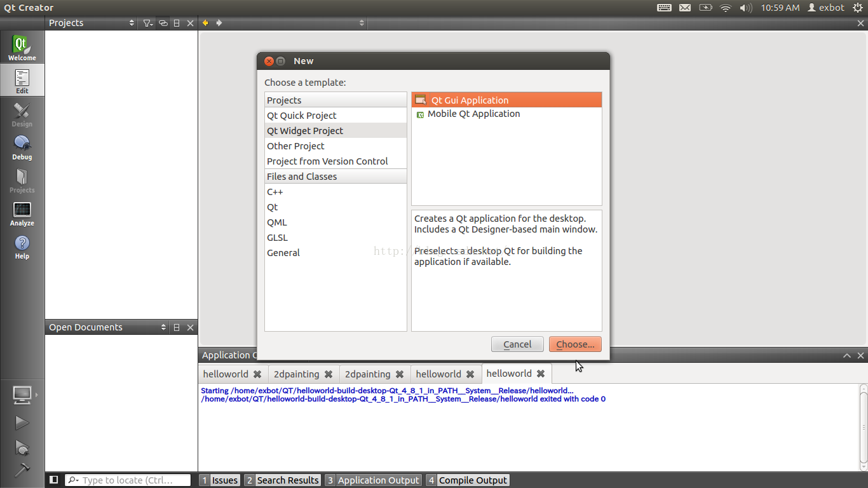The width and height of the screenshot is (868, 488).
Task: Open the Welcome mode
Action: pos(22,47)
